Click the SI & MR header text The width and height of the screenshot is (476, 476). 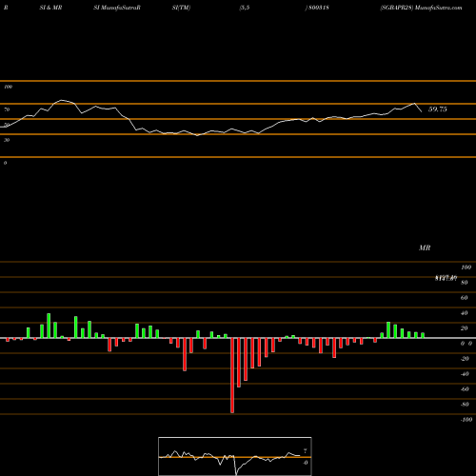tap(50, 8)
